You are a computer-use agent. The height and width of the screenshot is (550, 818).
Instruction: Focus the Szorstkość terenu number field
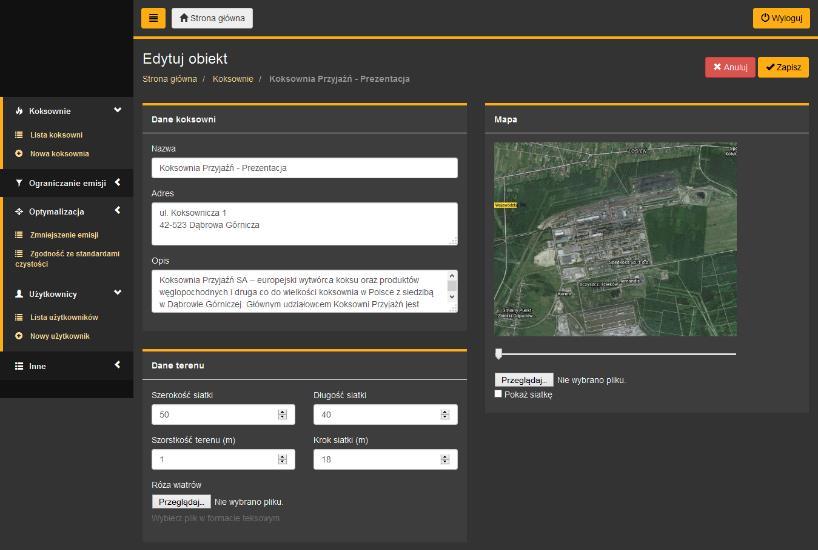tap(223, 460)
